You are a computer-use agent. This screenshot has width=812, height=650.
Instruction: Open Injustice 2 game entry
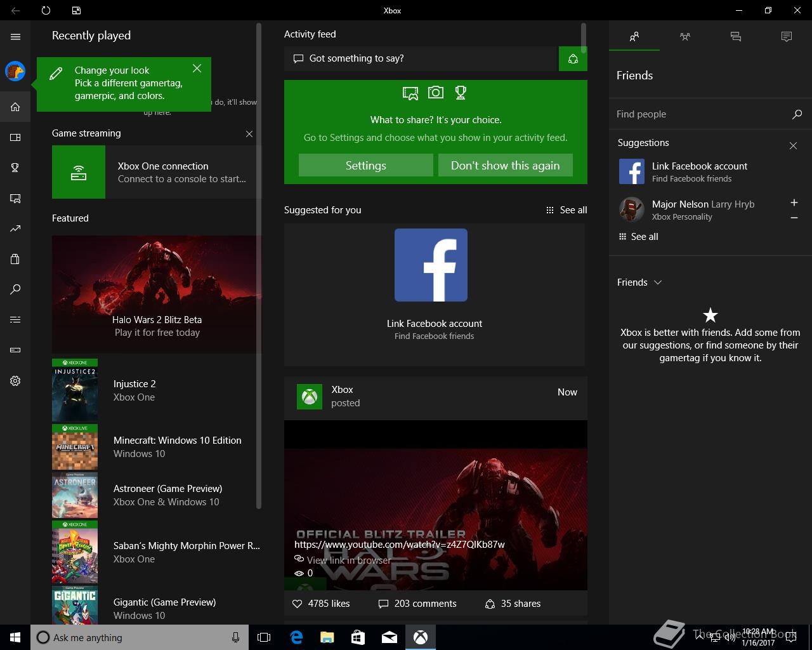coord(157,390)
